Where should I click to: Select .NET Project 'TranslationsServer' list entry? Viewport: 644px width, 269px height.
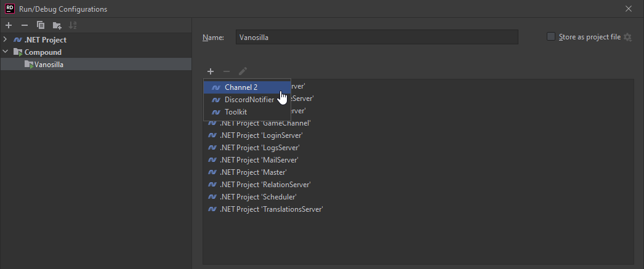271,209
